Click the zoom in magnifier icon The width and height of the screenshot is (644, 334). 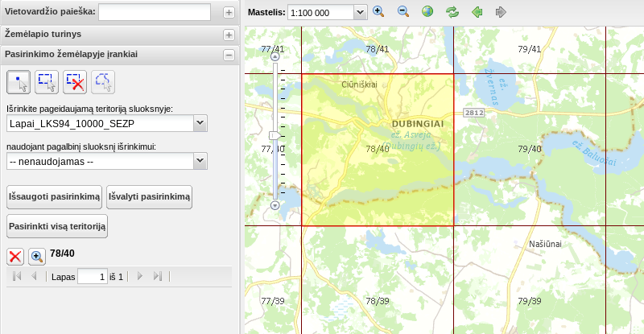378,12
